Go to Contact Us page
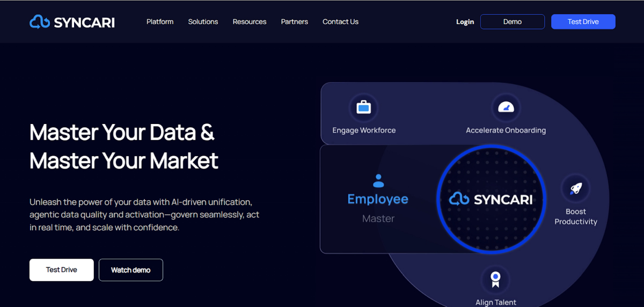This screenshot has height=307, width=644. click(340, 21)
